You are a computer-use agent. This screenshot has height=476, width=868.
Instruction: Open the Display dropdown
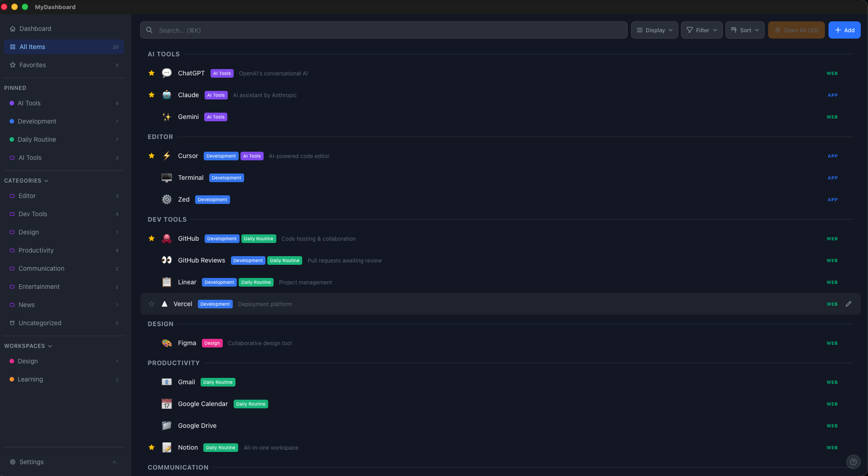pyautogui.click(x=654, y=30)
